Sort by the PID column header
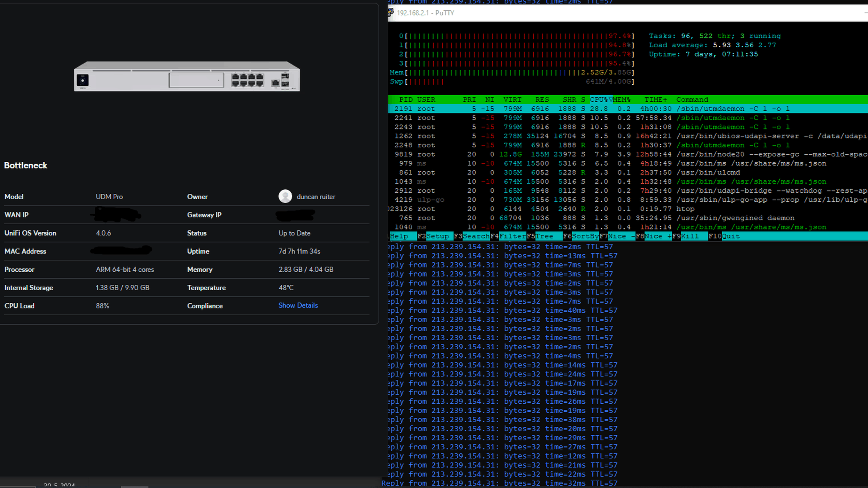This screenshot has height=488, width=868. click(x=406, y=99)
